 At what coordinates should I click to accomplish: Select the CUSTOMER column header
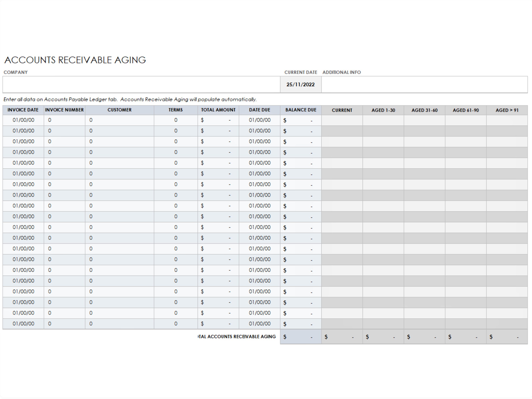(x=120, y=110)
